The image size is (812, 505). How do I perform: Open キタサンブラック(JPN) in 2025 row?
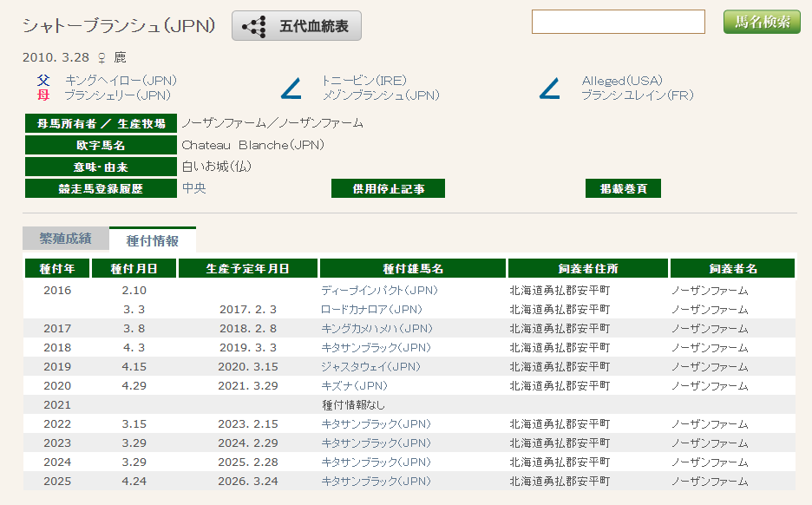tap(376, 482)
